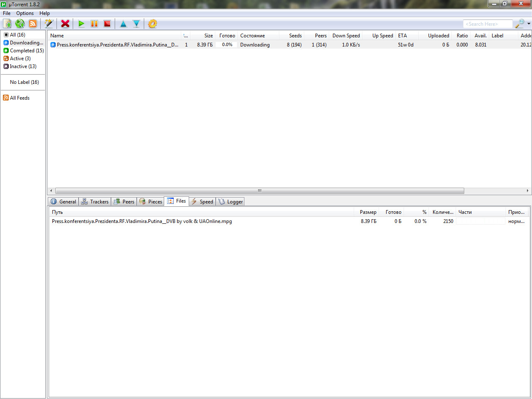Open Preferences with the gear icon
This screenshot has width=532, height=399.
pos(153,24)
